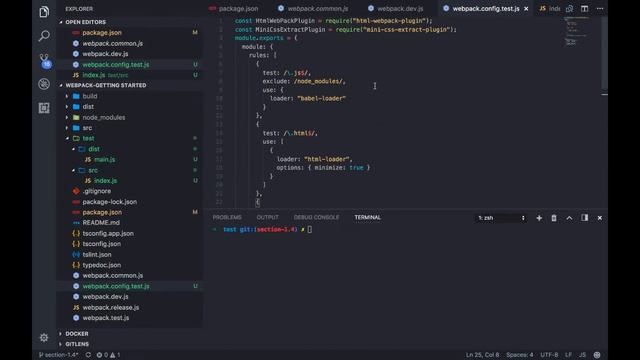Image resolution: width=640 pixels, height=360 pixels.
Task: Click the feedback smiley in status bar
Action: (x=597, y=355)
